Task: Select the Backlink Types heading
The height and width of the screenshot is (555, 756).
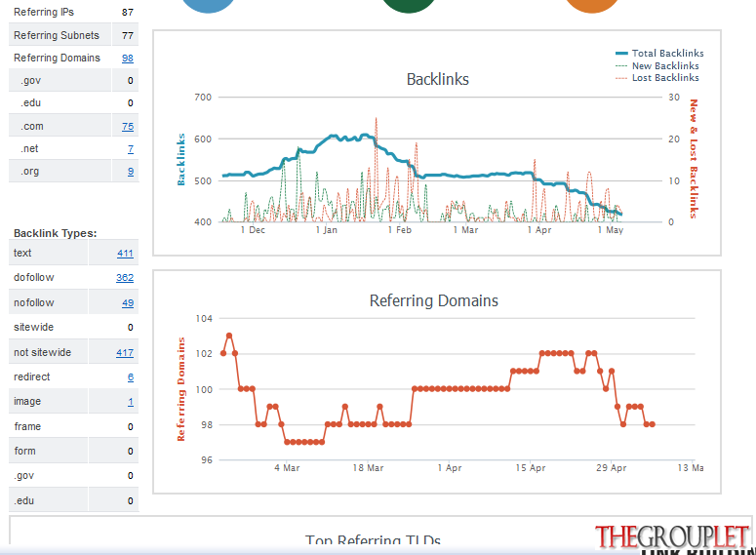Action: 55,233
